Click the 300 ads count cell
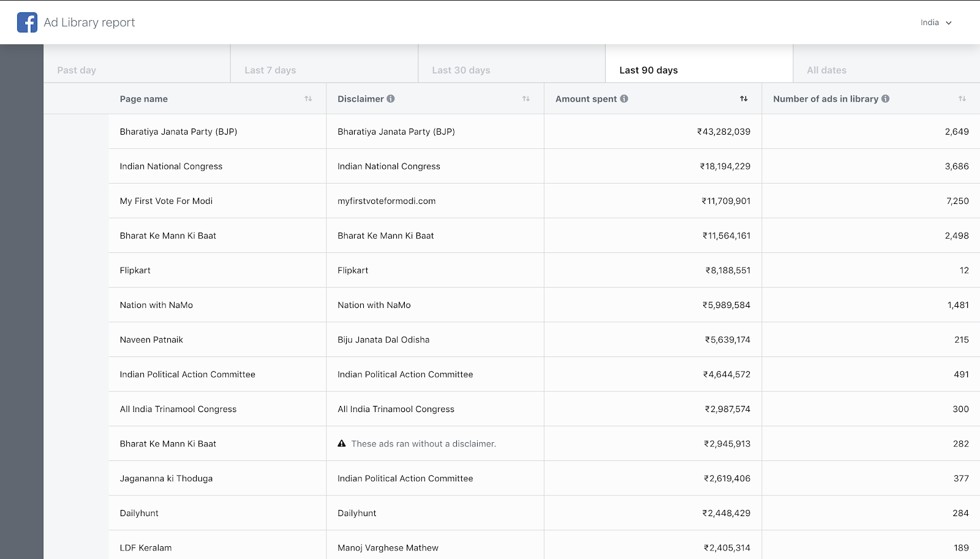Viewport: 980px width, 559px height. [961, 409]
